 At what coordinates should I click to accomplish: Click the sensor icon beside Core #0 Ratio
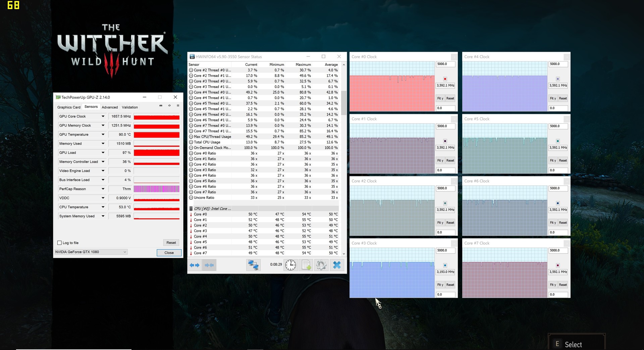[191, 153]
